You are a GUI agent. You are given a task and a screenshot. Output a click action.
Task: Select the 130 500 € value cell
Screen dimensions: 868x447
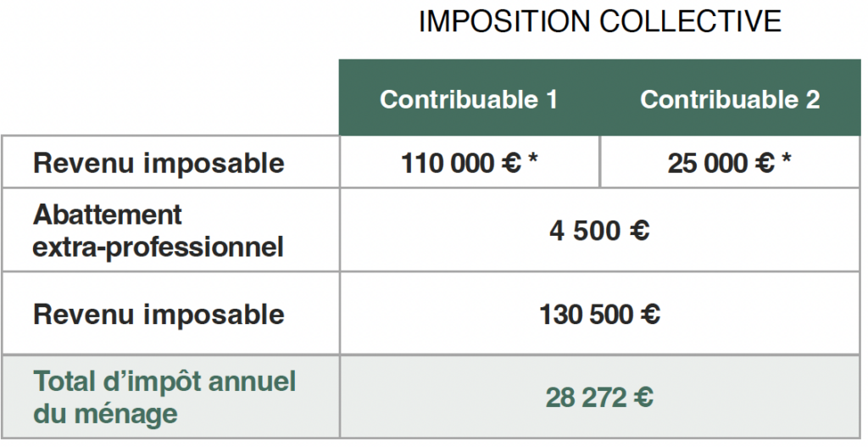coord(599,315)
